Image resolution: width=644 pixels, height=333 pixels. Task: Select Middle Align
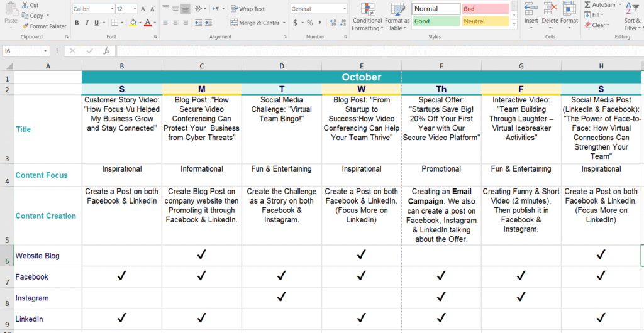pos(175,8)
